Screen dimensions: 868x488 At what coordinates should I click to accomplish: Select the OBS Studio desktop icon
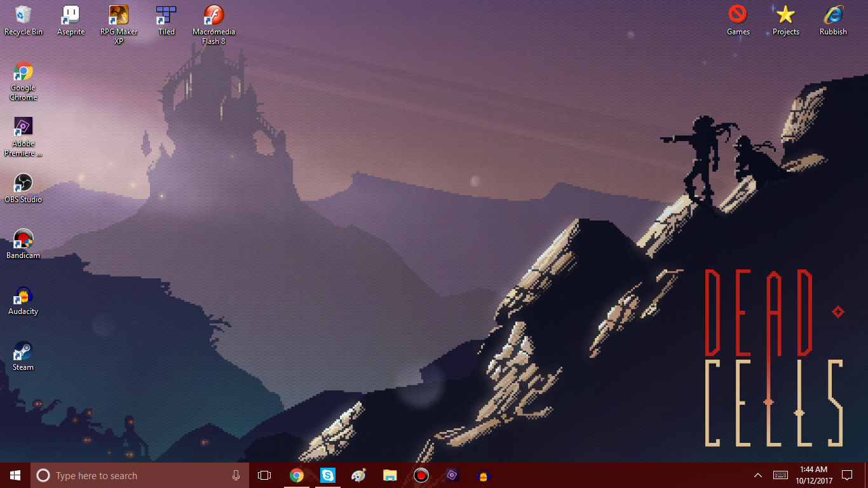tap(24, 183)
